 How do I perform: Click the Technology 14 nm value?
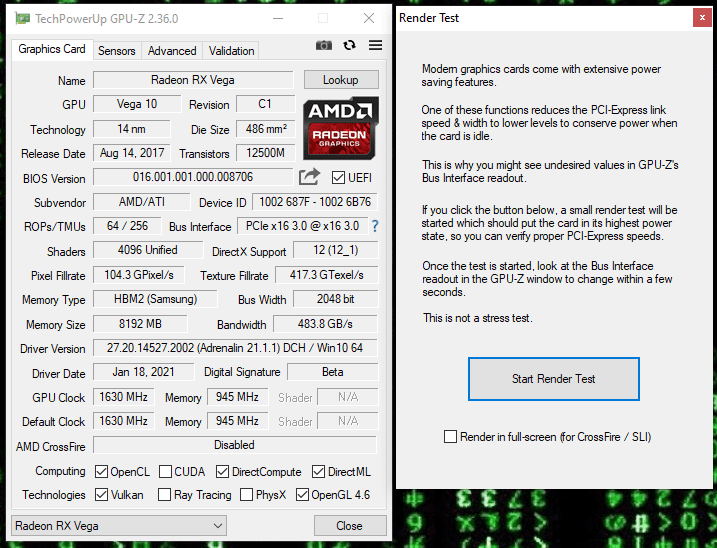point(132,129)
